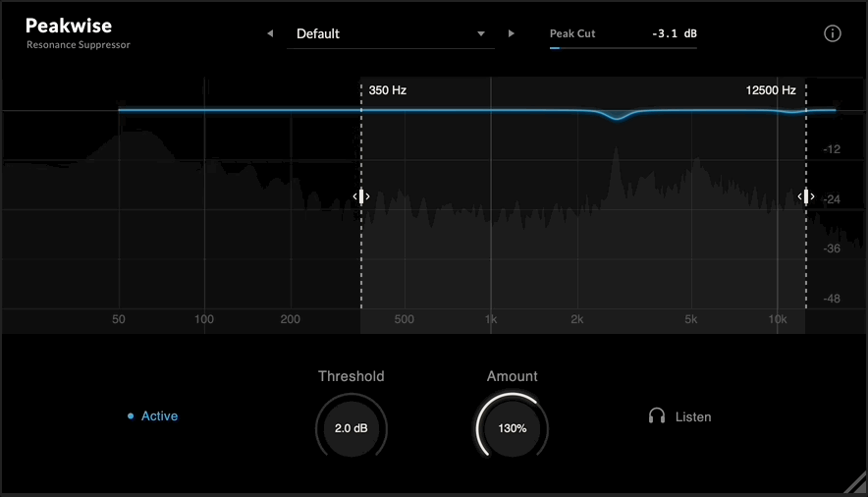Go to previous preset with left arrow
This screenshot has width=868, height=497.
pyautogui.click(x=270, y=33)
